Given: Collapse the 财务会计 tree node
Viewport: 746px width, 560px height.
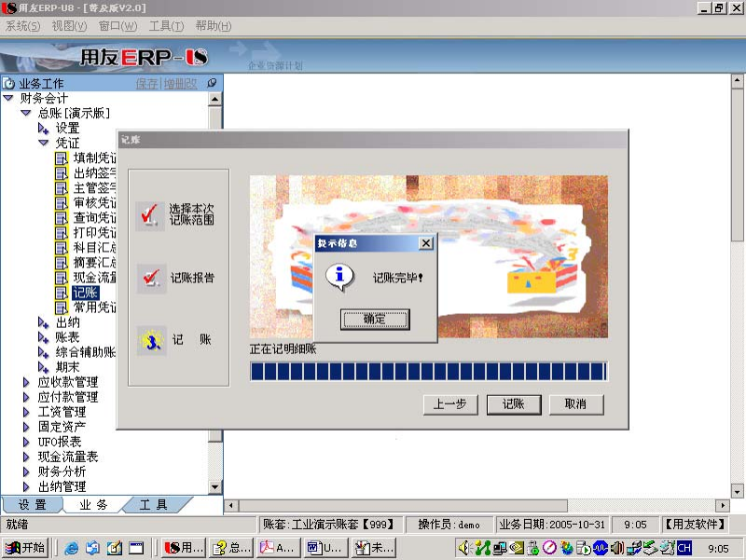Looking at the screenshot, I should coord(8,99).
